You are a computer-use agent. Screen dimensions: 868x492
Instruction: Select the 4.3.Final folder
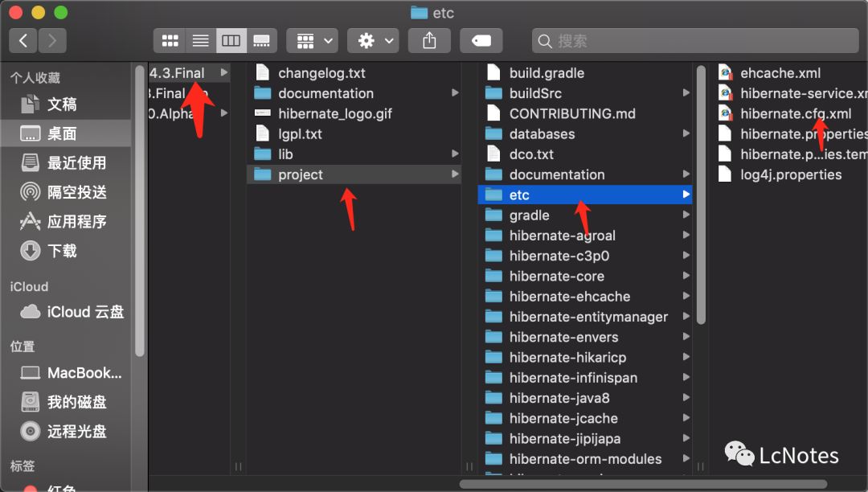[189, 73]
